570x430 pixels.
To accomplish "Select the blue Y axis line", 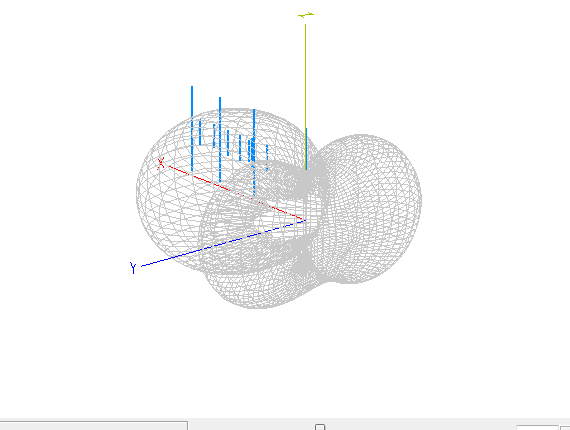I will (x=222, y=244).
